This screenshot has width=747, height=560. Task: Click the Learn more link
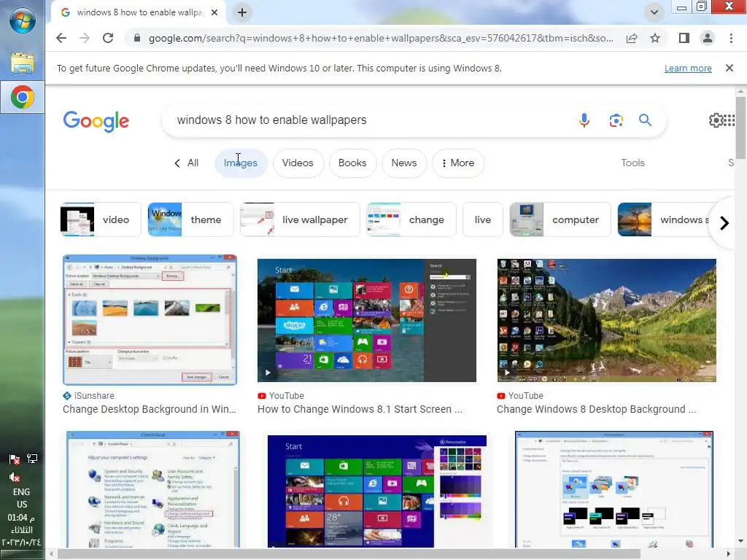click(x=688, y=68)
